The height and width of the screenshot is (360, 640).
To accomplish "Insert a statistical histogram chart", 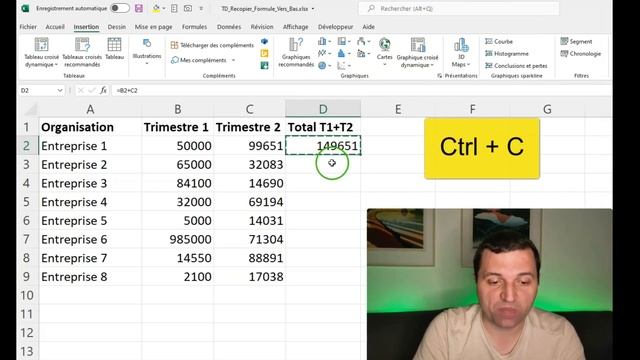I will click(343, 53).
